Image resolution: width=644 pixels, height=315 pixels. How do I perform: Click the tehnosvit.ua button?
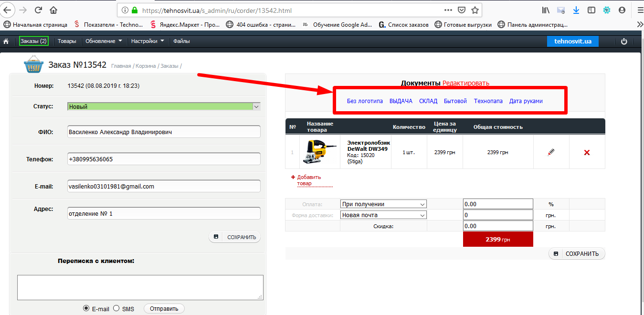[573, 42]
